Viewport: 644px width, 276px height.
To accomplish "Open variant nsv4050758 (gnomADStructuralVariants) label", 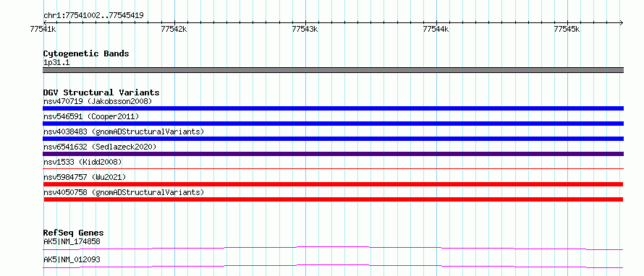I will (x=124, y=192).
